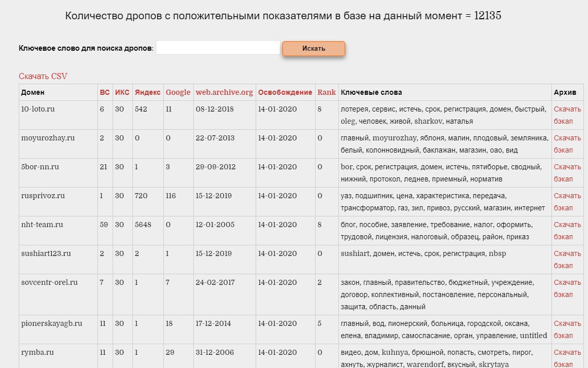This screenshot has width=588, height=368.
Task: Download backup for rusprivoz.ru
Action: [x=567, y=202]
